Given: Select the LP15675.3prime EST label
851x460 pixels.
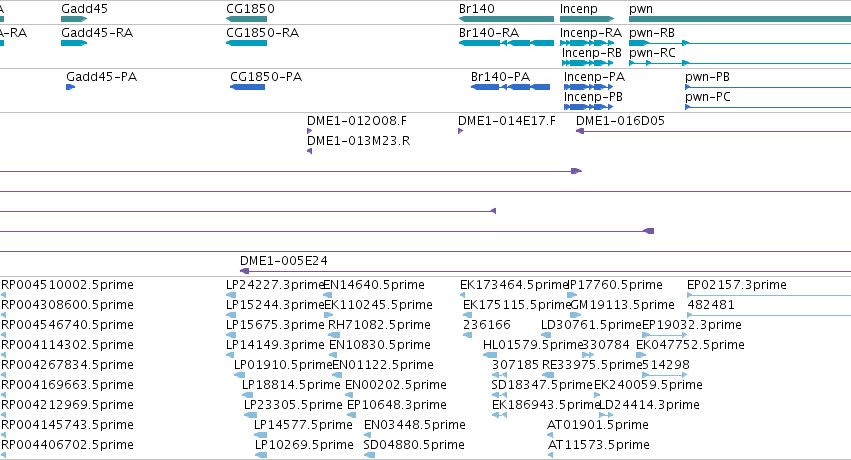Looking at the screenshot, I should (x=275, y=325).
